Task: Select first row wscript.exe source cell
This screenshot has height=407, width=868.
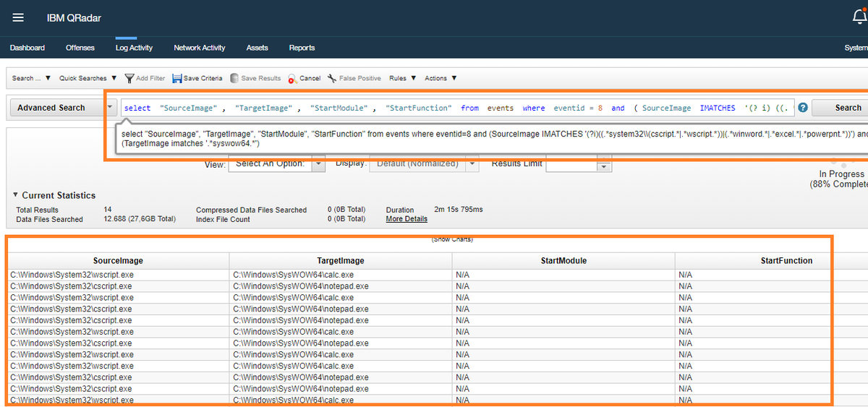Action: (x=119, y=275)
